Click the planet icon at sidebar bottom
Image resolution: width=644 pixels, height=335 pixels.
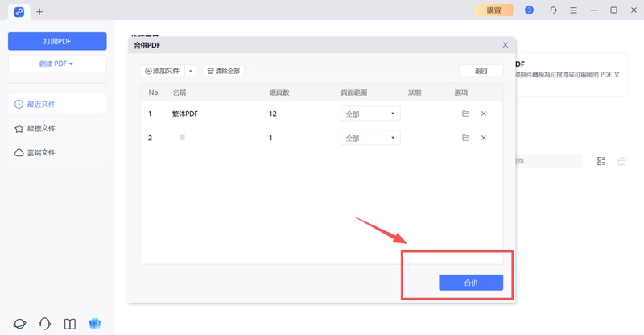[x=19, y=324]
